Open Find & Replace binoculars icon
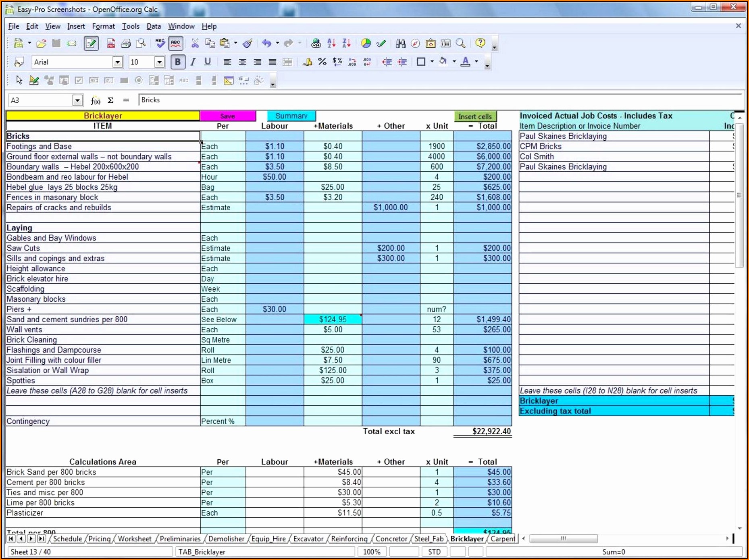 coord(400,44)
